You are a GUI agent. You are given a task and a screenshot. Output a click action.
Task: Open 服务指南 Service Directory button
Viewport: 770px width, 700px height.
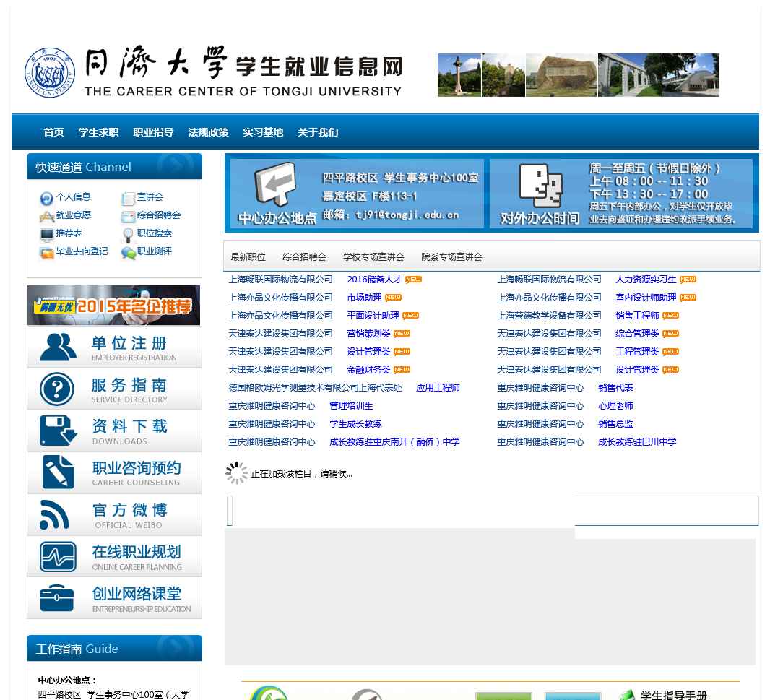coord(114,389)
